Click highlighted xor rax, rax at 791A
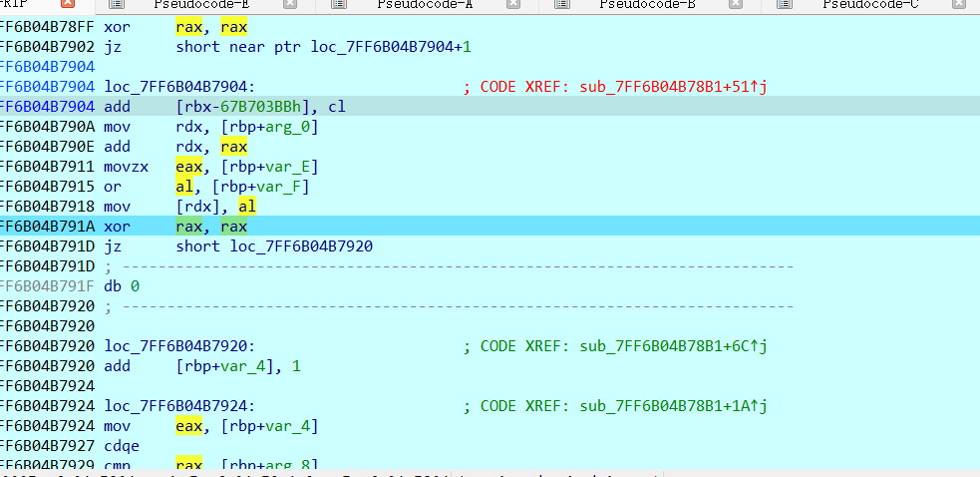This screenshot has height=477, width=980. click(x=175, y=227)
